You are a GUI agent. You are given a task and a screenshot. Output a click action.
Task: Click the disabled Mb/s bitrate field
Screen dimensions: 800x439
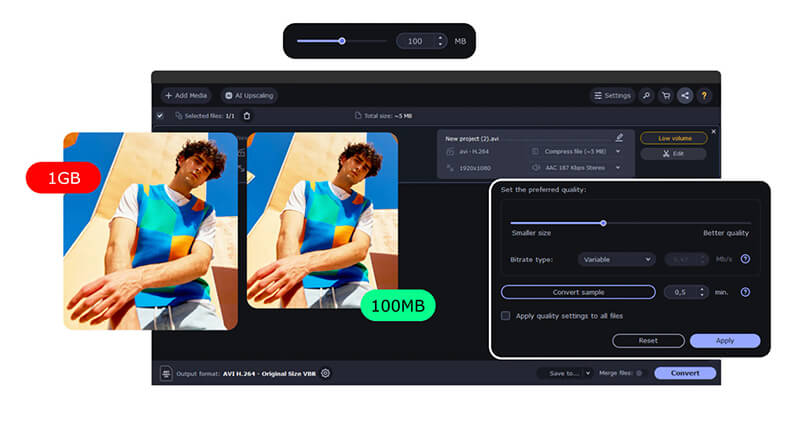click(x=687, y=259)
